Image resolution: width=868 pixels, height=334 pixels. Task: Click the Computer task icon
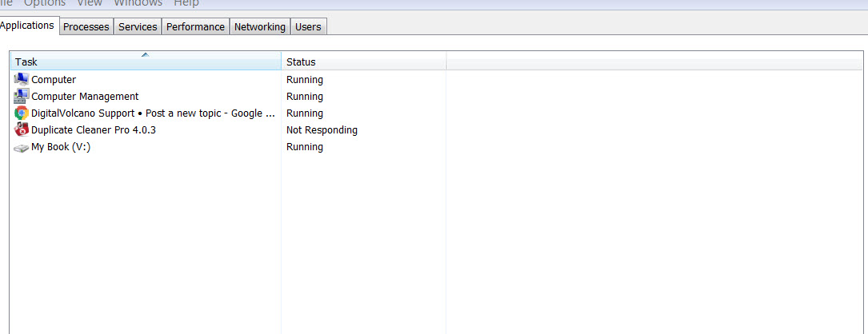(x=22, y=79)
